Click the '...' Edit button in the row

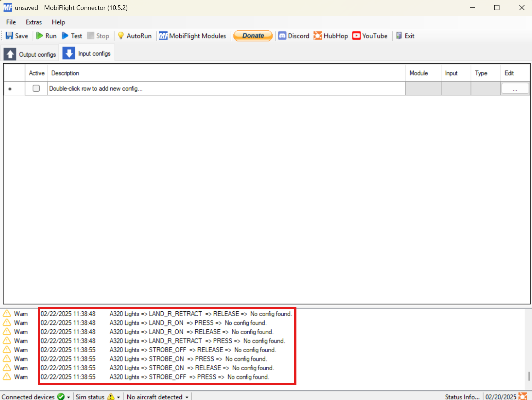pos(515,88)
